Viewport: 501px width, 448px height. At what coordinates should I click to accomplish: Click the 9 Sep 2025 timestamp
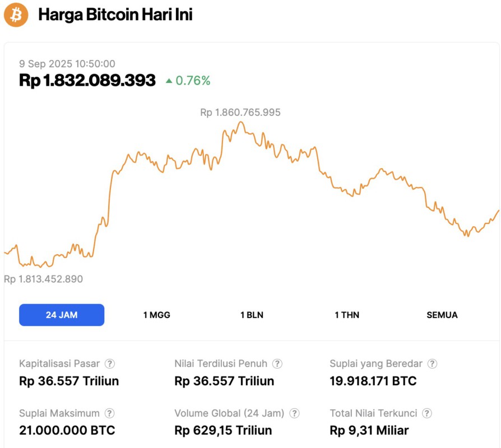67,64
